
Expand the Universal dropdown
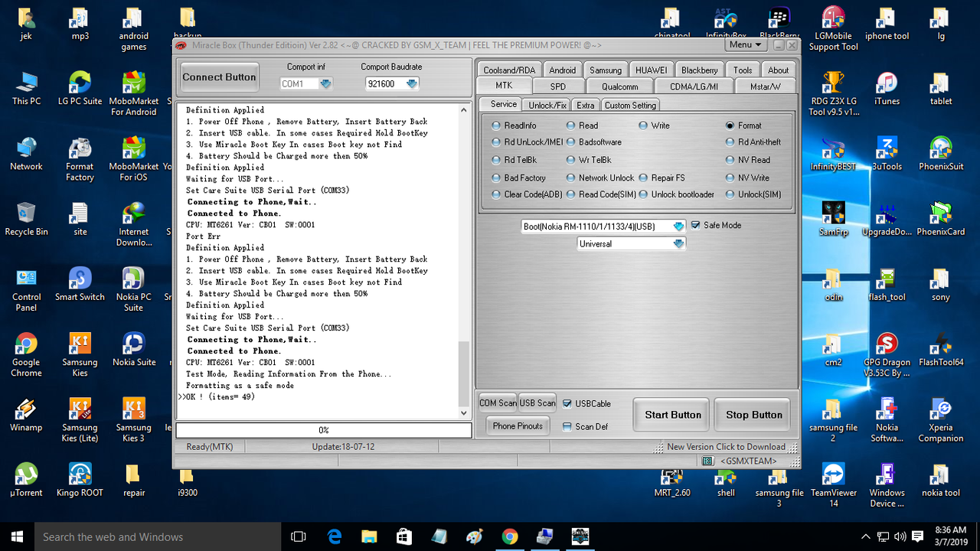[632, 243]
